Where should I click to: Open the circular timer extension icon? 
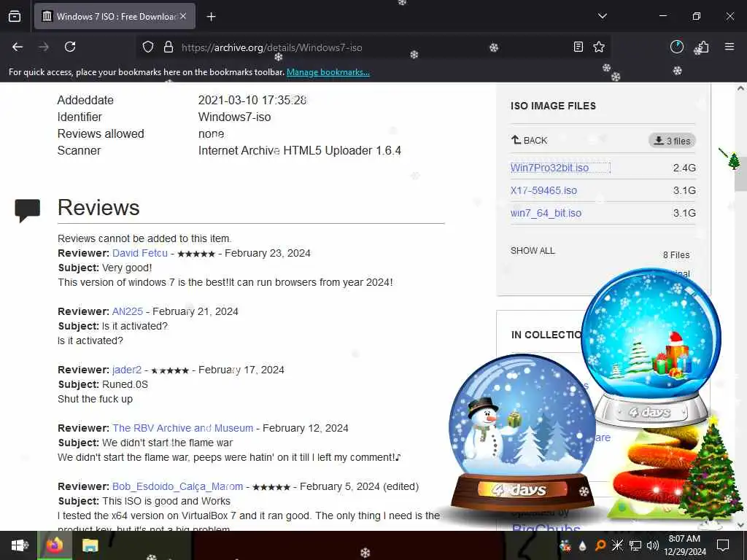coord(676,47)
